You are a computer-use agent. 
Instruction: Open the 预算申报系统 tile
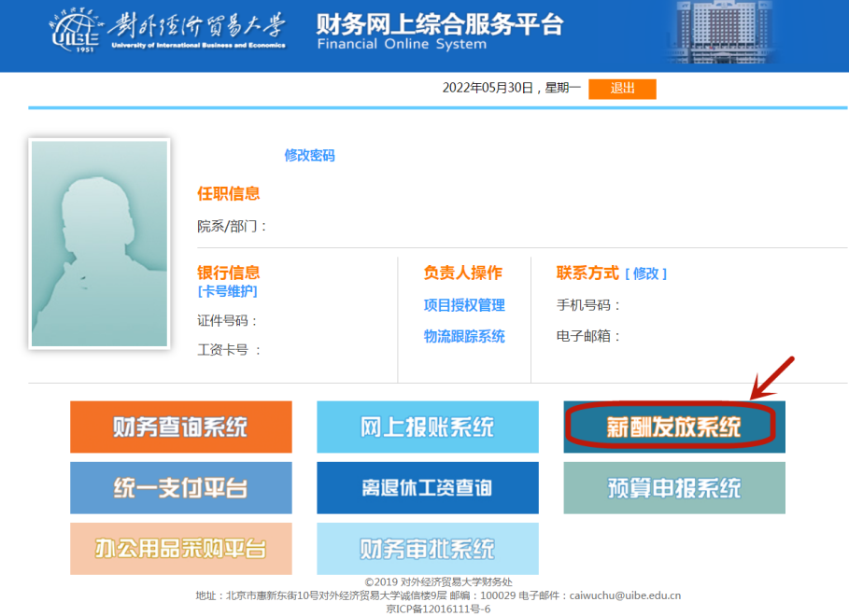674,488
